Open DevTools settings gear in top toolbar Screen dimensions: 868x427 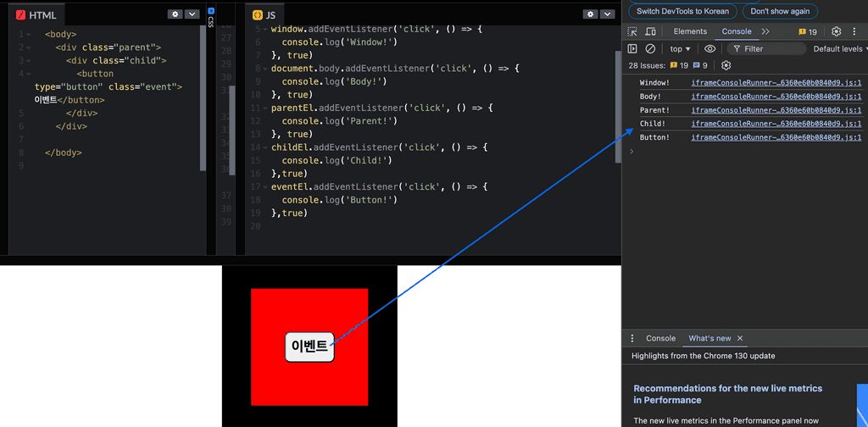837,31
